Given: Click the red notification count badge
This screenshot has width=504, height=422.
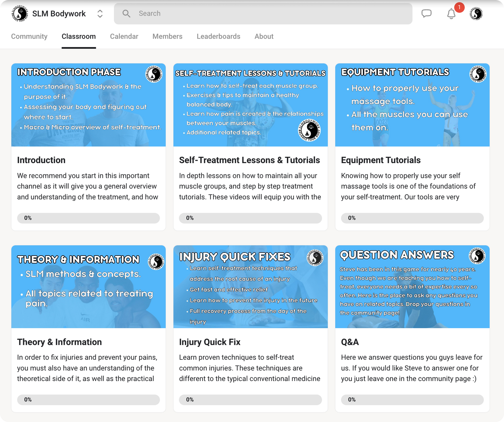Looking at the screenshot, I should pos(459,7).
